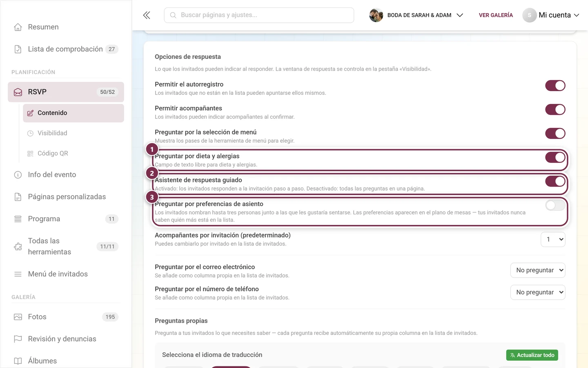Viewport: 588px width, 368px height.
Task: Click the RSVP envelope icon
Action: coord(18,92)
